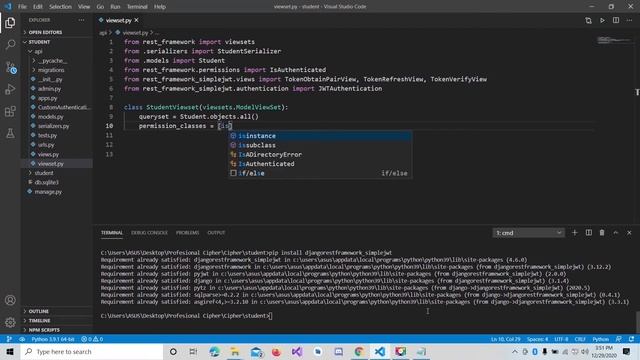Open the File menu
Screen dimensions: 640x360
tap(22, 7)
